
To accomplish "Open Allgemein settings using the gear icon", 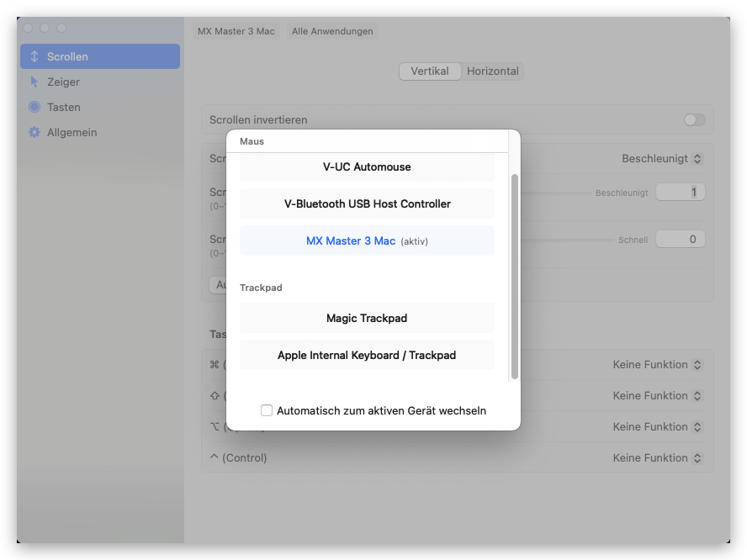I will pos(34,132).
